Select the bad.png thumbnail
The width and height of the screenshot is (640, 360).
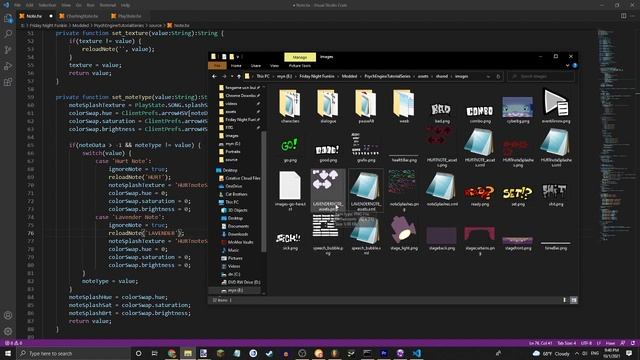(x=442, y=110)
